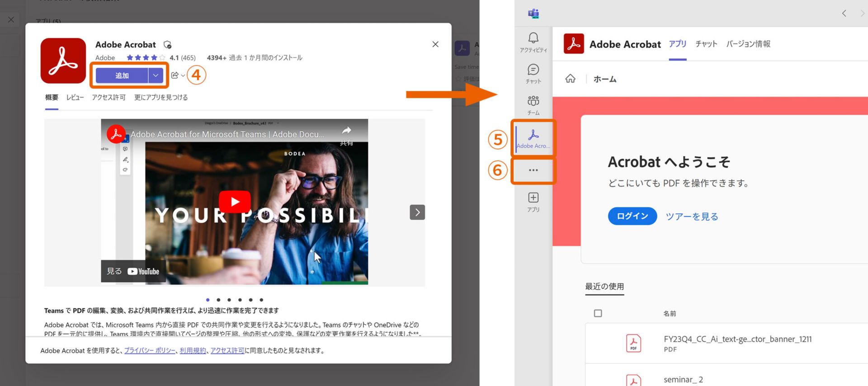Open チーム in the Teams sidebar
The width and height of the screenshot is (868, 386).
click(x=533, y=105)
